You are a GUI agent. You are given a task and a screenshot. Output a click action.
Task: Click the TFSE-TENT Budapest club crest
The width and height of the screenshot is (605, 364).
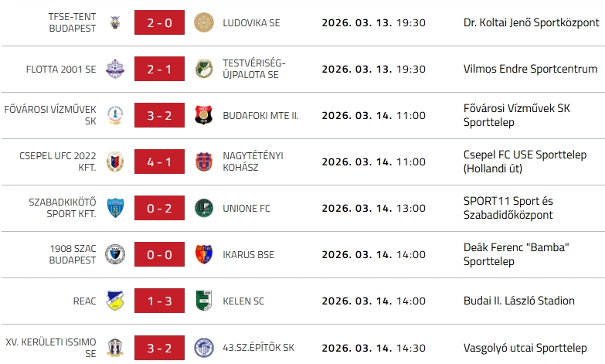point(115,22)
